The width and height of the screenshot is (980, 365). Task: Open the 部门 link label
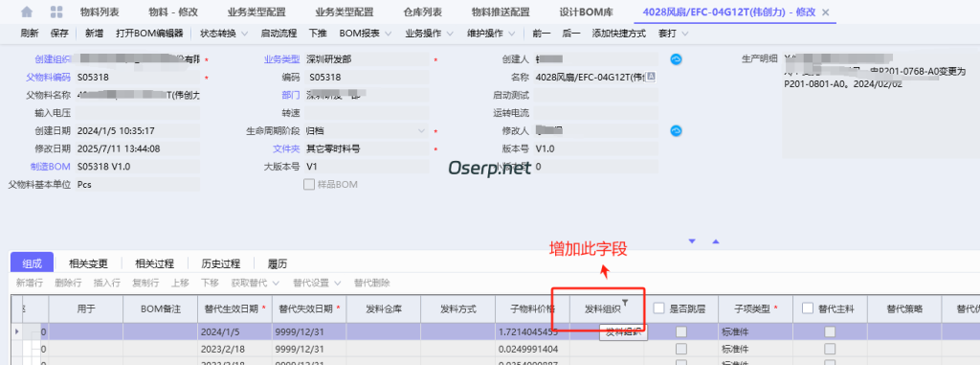tap(291, 95)
